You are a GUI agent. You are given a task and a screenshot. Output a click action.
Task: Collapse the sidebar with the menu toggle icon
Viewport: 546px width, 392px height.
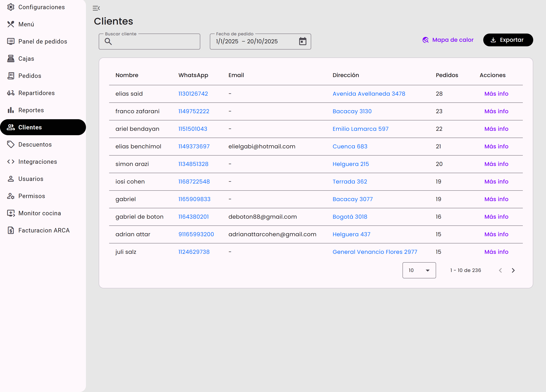(96, 8)
